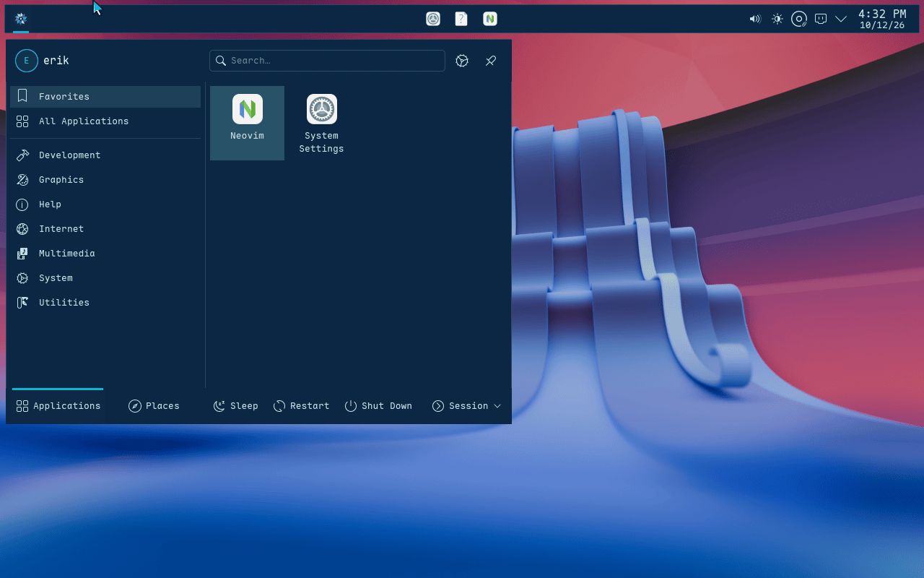Click the erik user avatar
The width and height of the screenshot is (924, 578).
click(x=27, y=61)
